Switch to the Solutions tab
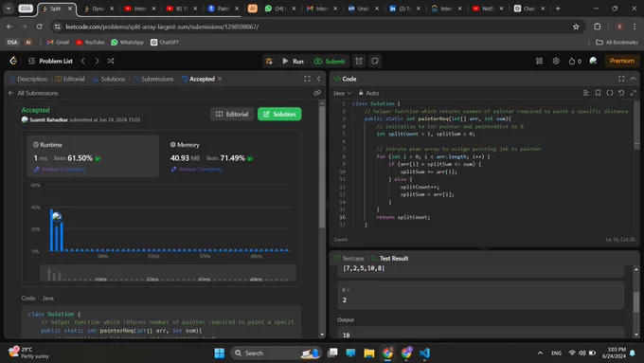 [x=109, y=79]
